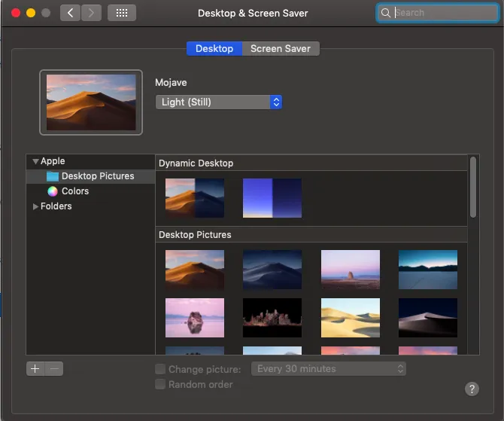
Task: Click the wallpaper list vertical scrollbar
Action: 473,187
